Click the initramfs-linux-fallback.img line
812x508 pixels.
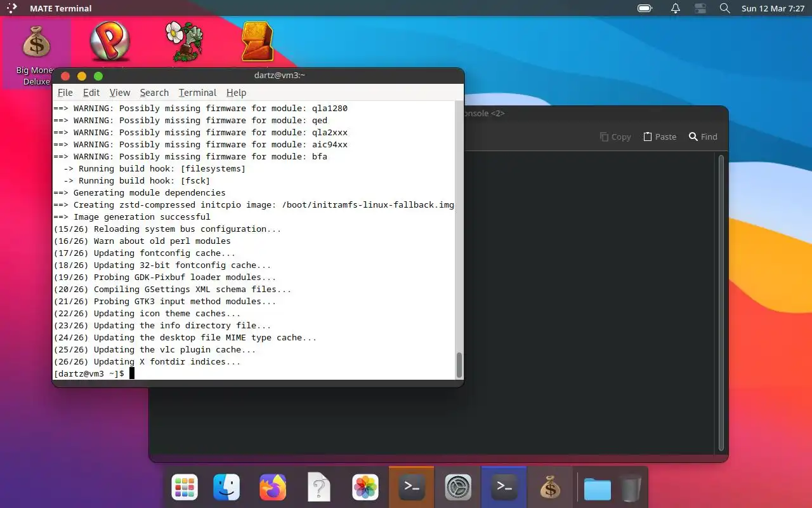(x=254, y=205)
